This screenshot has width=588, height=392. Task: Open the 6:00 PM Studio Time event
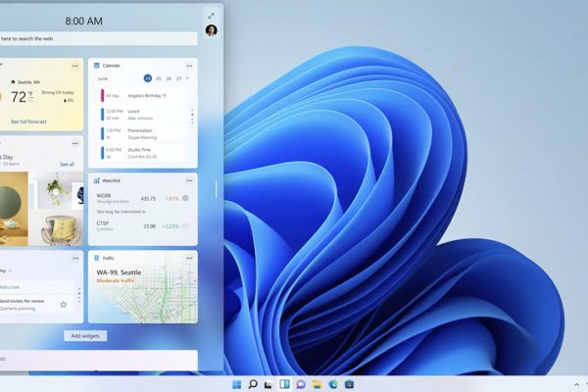click(144, 153)
